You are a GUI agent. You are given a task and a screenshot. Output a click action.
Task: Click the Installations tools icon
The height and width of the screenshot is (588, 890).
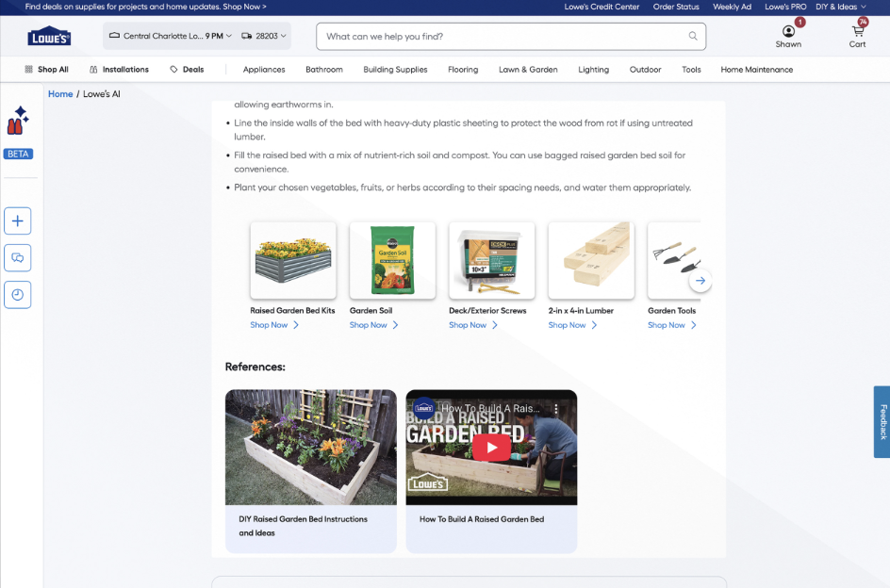93,69
